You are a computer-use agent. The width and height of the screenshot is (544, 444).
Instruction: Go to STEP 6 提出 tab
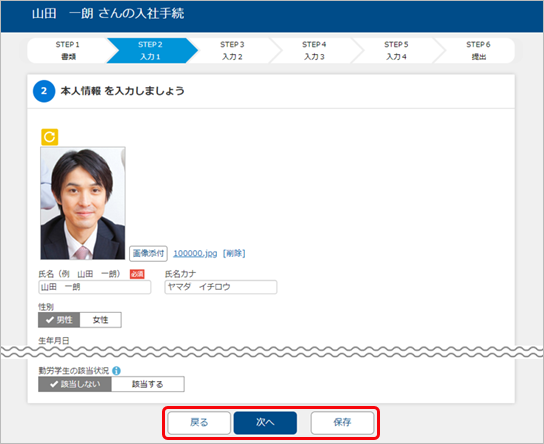(478, 51)
